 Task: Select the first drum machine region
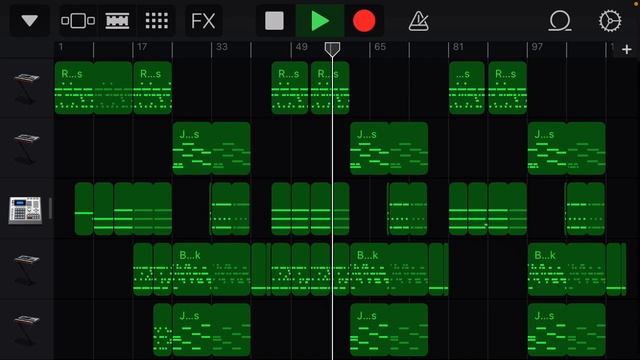pyautogui.click(x=84, y=209)
